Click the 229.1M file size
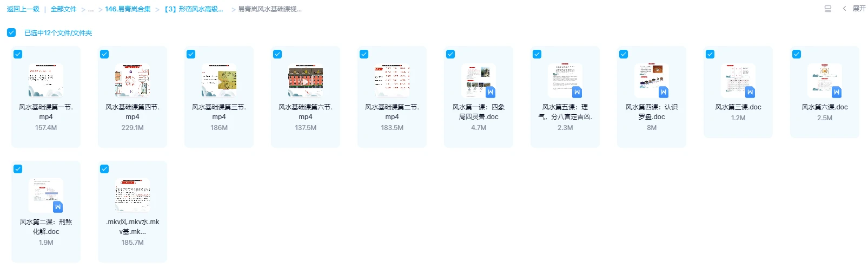868x274 pixels. [132, 128]
